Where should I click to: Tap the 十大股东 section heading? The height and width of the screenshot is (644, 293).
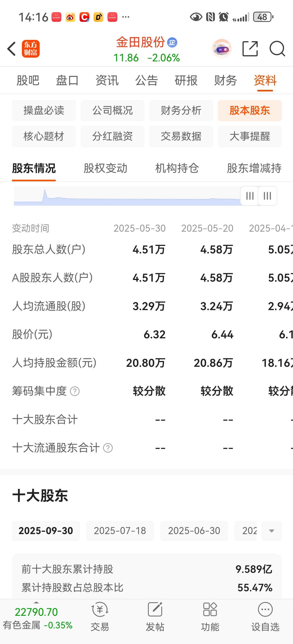(40, 496)
